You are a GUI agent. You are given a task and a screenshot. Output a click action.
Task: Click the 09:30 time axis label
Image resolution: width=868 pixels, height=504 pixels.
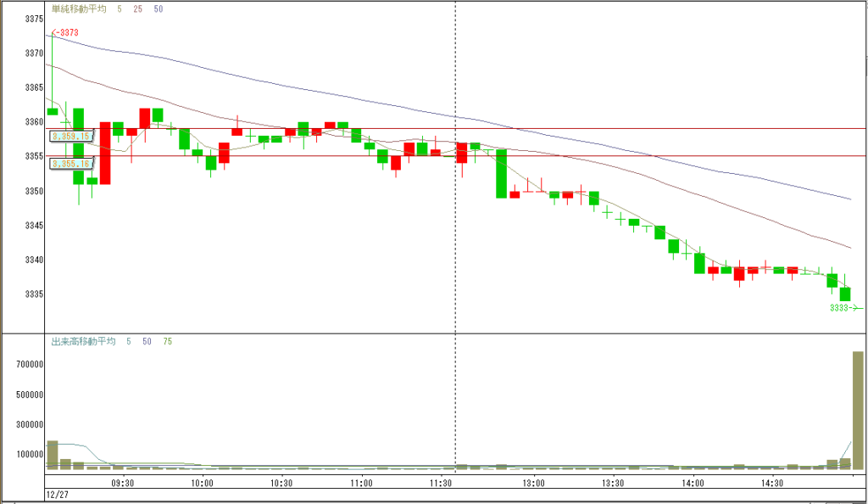122,483
